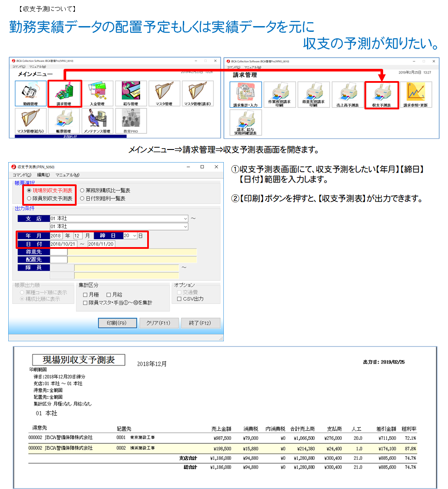Open the 給与管理 icon
448x489 pixels.
click(131, 93)
